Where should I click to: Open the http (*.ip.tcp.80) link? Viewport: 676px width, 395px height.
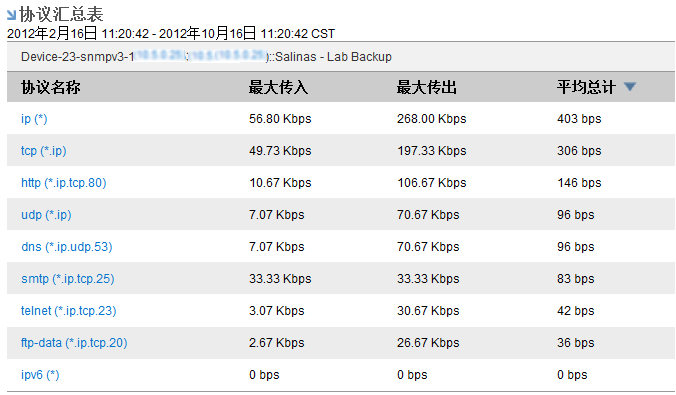click(x=63, y=183)
